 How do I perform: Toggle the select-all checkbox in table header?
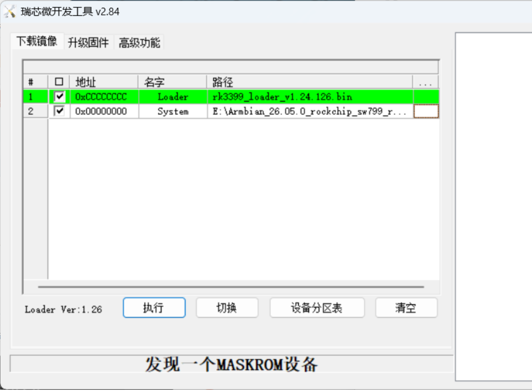(x=59, y=82)
